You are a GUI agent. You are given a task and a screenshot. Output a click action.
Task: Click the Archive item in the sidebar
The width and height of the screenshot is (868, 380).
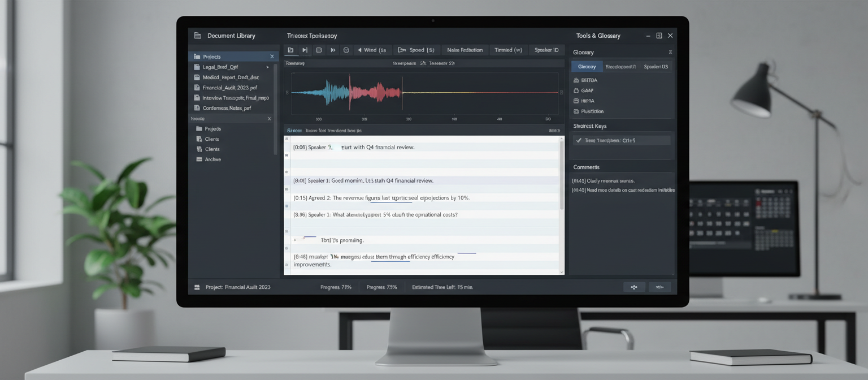212,159
